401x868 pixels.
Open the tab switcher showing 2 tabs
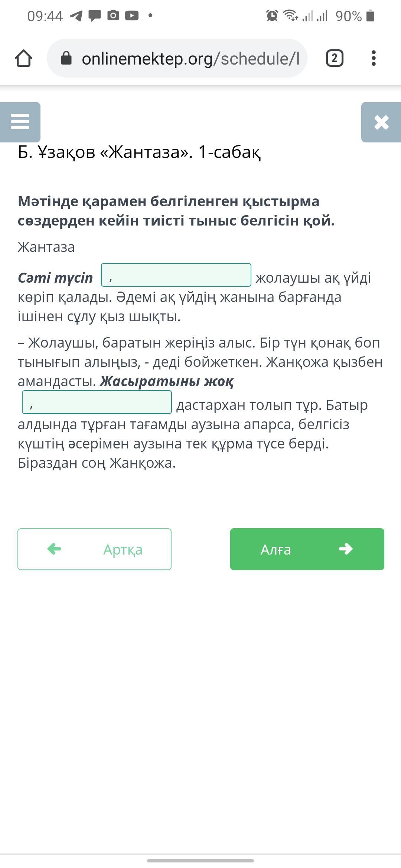pos(335,58)
